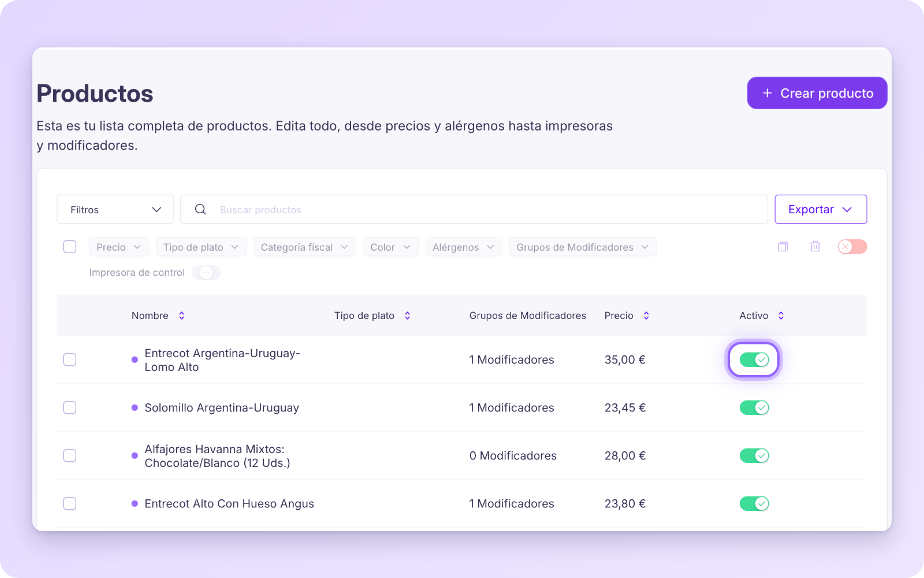Image resolution: width=924 pixels, height=578 pixels.
Task: Click the Crear producto button
Action: [817, 93]
